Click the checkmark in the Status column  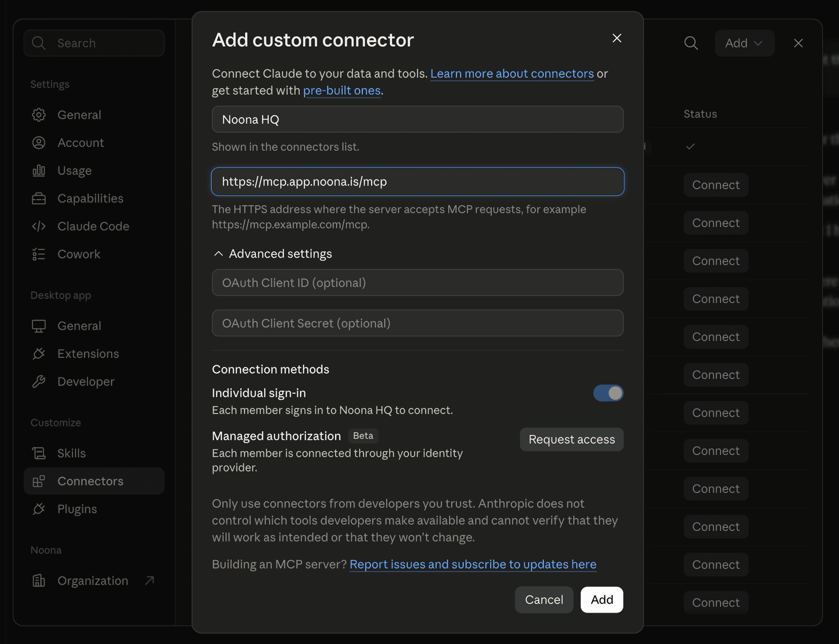(690, 146)
